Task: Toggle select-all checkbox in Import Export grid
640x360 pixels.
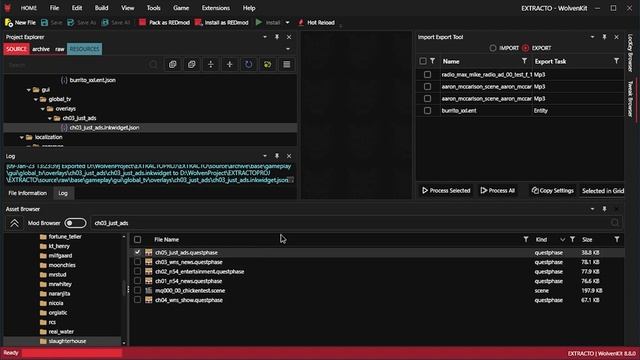Action: (423, 61)
